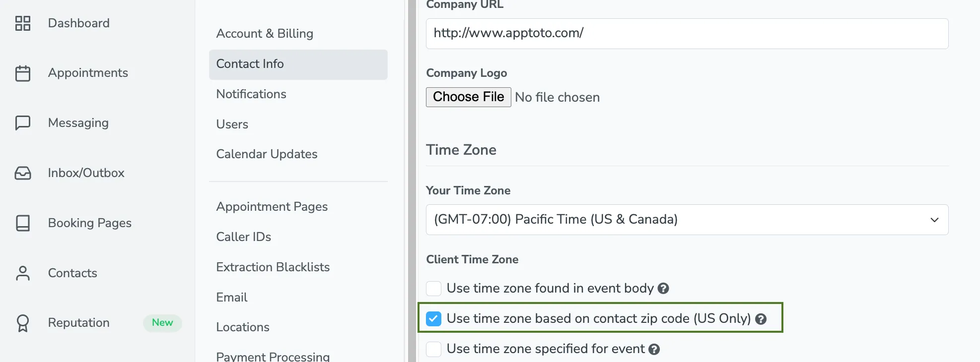
Task: Click the New badge next to Reputation
Action: coord(162,323)
